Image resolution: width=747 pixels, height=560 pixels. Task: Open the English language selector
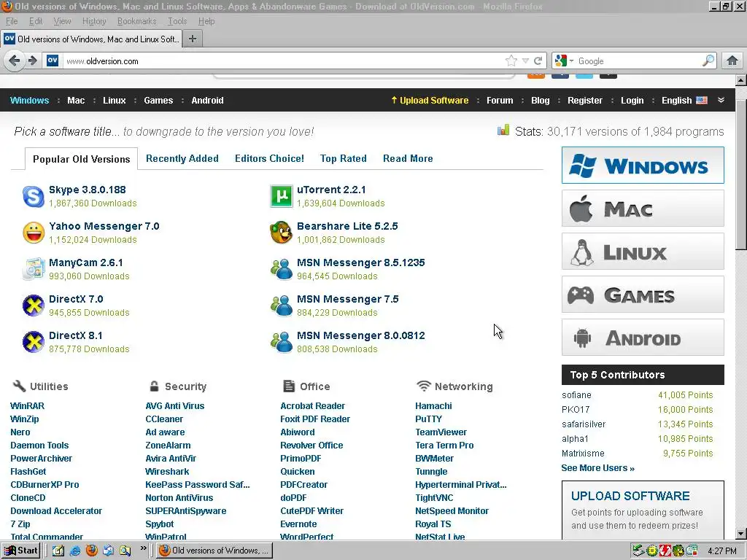coord(684,101)
